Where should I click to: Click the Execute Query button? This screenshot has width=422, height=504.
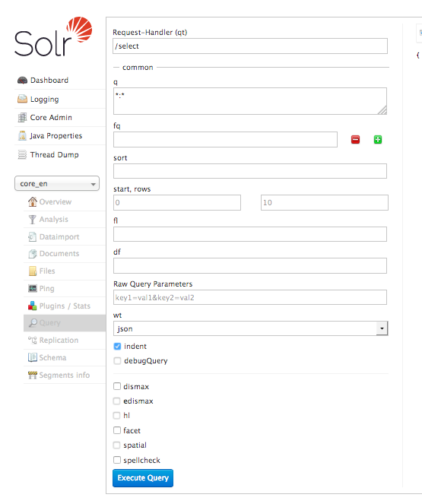pyautogui.click(x=143, y=478)
